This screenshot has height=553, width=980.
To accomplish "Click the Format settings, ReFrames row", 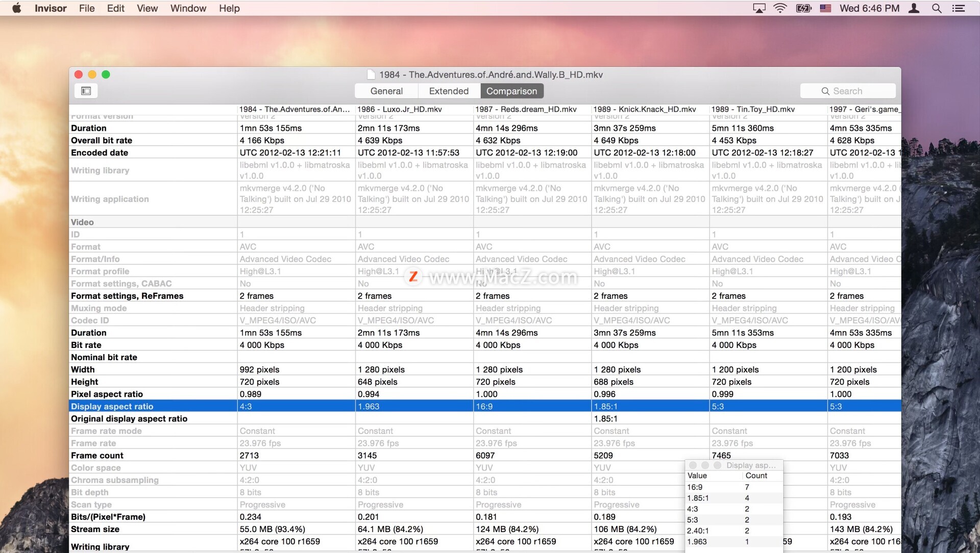I will click(x=485, y=296).
